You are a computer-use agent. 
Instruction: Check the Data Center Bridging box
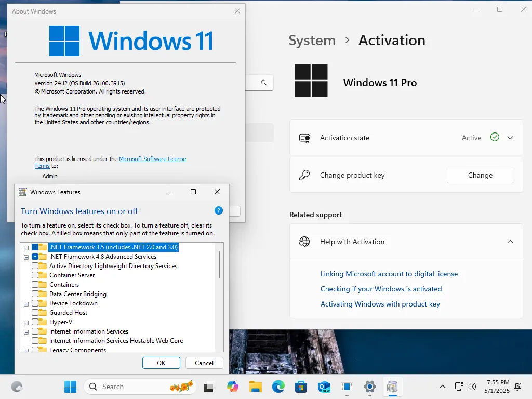[x=35, y=294]
